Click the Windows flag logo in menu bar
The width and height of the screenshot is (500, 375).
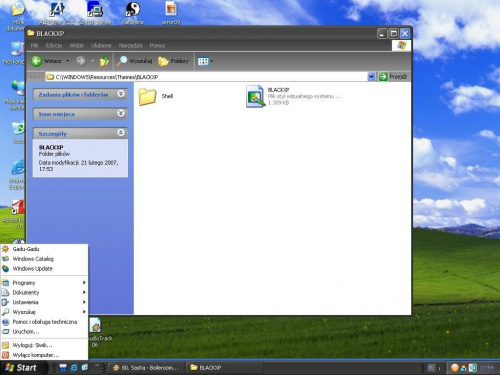pos(401,45)
